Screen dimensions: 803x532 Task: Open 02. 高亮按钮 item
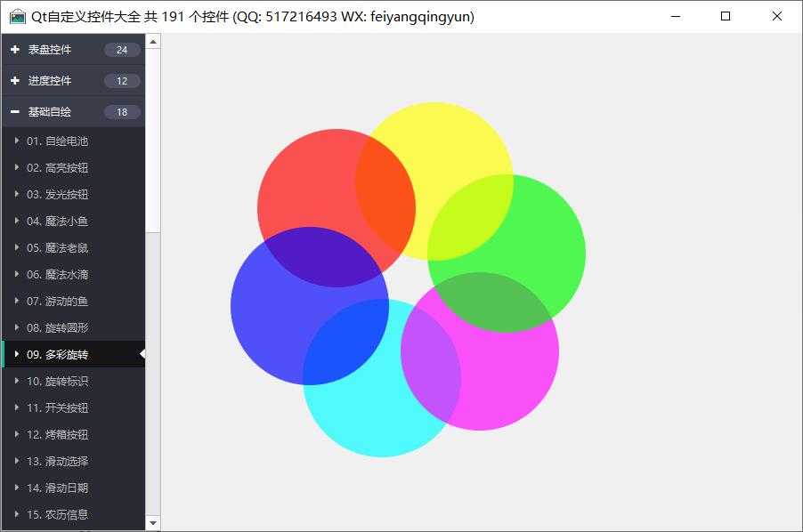[57, 167]
